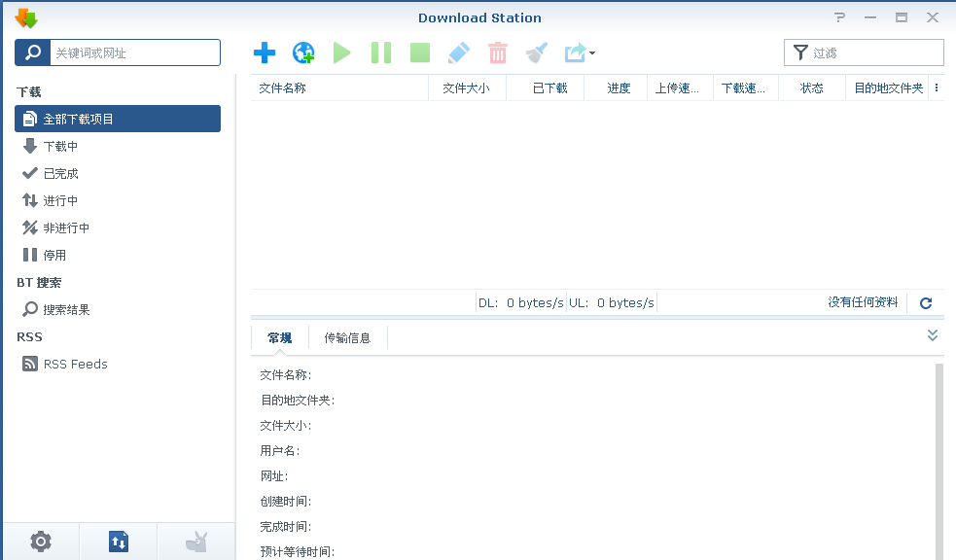Image resolution: width=956 pixels, height=560 pixels.
Task: Click the globe add-URL download icon
Action: click(303, 53)
